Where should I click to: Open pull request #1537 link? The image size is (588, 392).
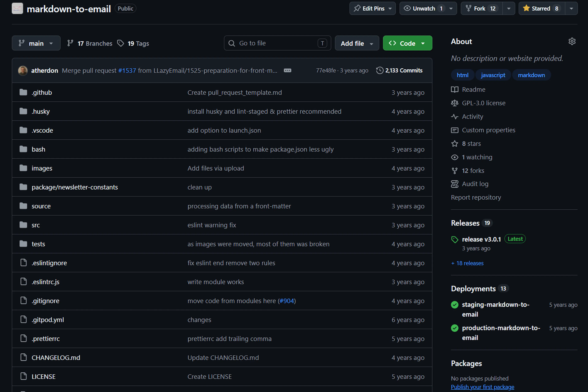(127, 71)
